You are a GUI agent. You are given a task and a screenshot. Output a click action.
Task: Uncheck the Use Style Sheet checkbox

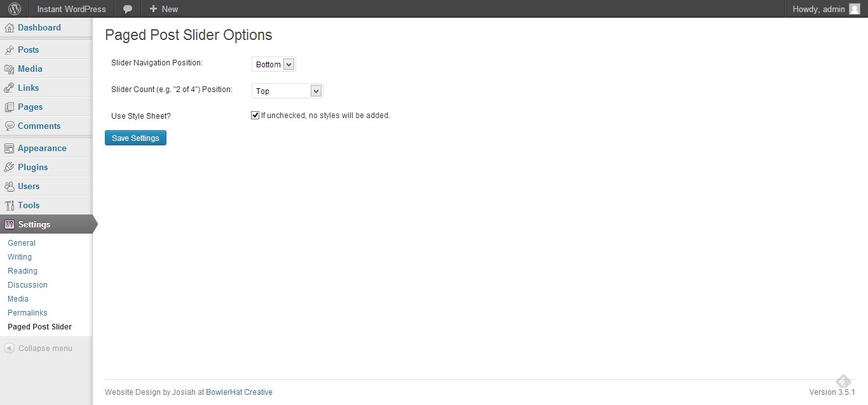[x=255, y=116]
